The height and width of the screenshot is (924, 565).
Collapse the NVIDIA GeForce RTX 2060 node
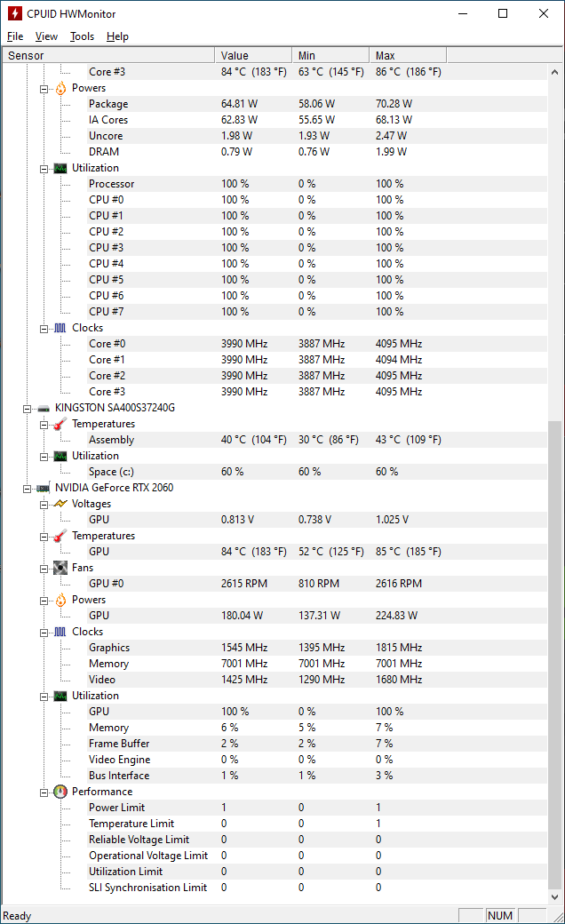[28, 488]
